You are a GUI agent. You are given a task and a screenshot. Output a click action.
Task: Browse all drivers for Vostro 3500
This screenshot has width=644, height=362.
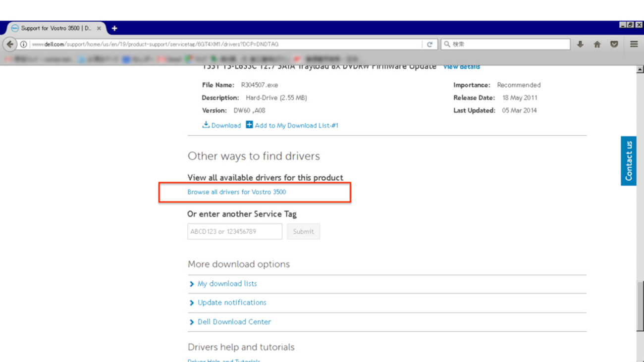tap(237, 192)
